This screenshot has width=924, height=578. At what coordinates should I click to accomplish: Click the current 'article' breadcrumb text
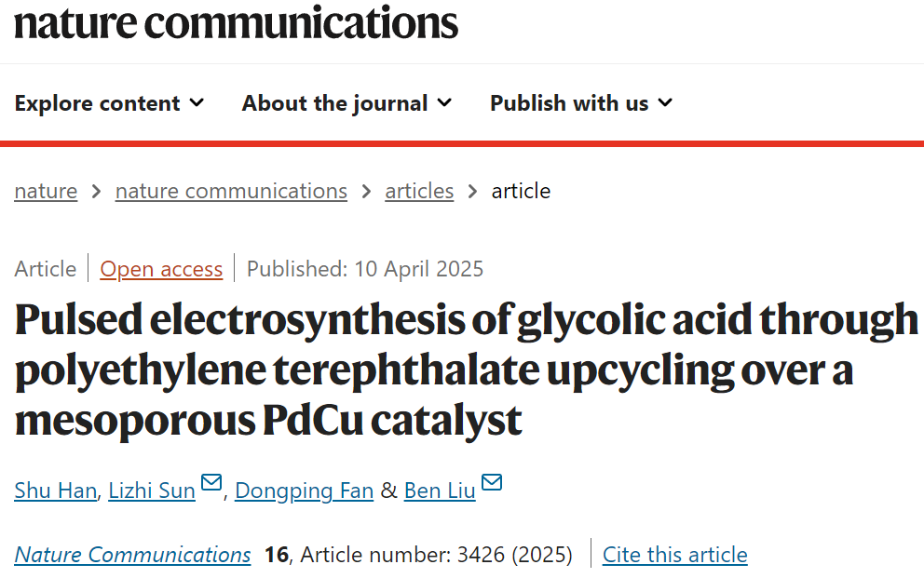pyautogui.click(x=521, y=191)
